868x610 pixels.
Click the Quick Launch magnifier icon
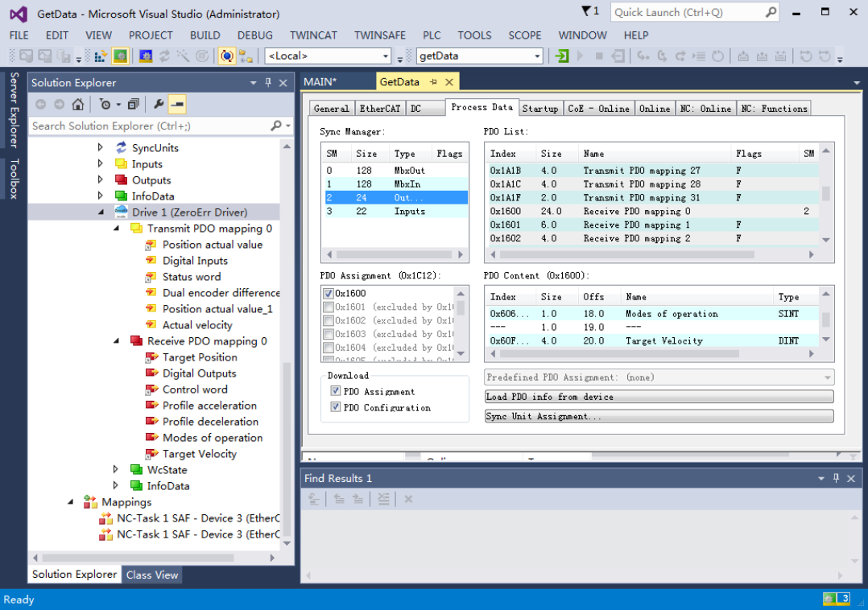click(771, 12)
